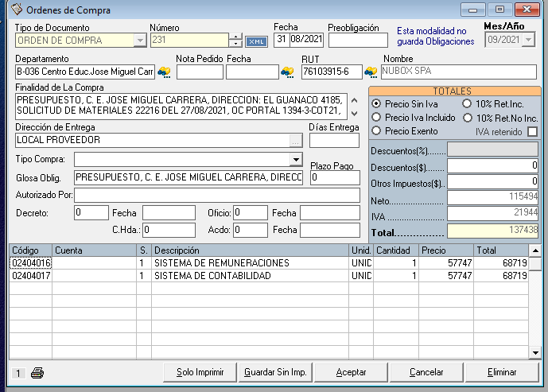Click the page number 1 box at bottom
The height and width of the screenshot is (392, 548).
[x=18, y=374]
